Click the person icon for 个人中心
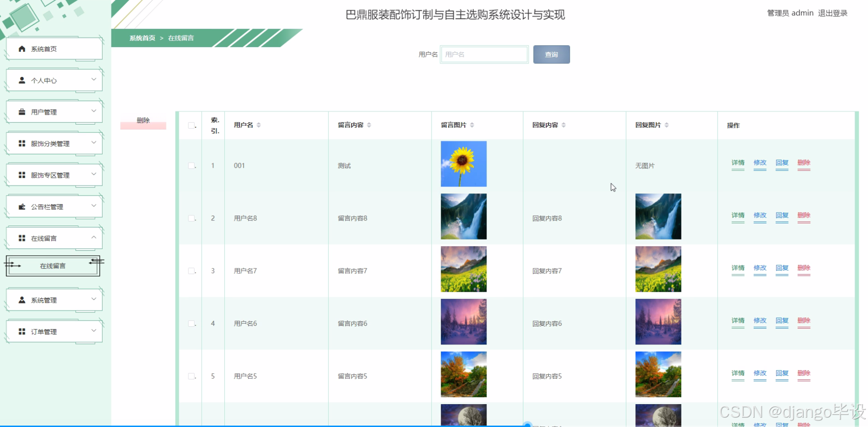 pos(22,80)
